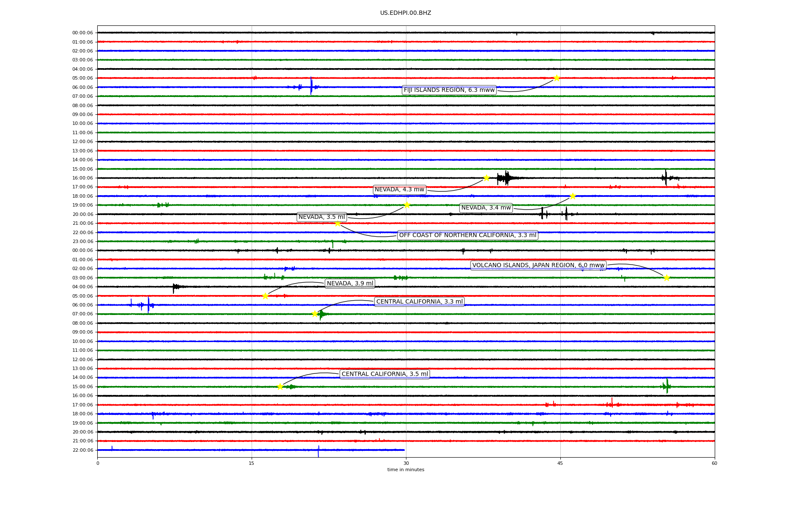Click the plot title US.EDHPI.00.BHZ

tap(406, 13)
